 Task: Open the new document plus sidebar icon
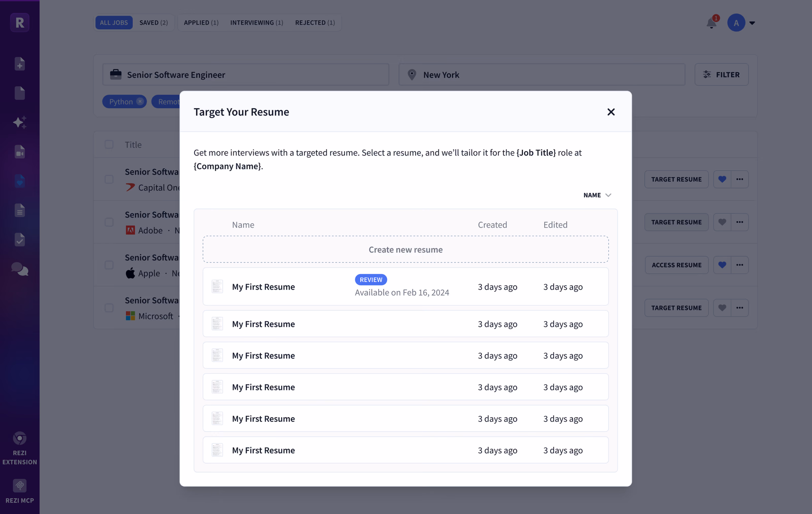coord(20,64)
